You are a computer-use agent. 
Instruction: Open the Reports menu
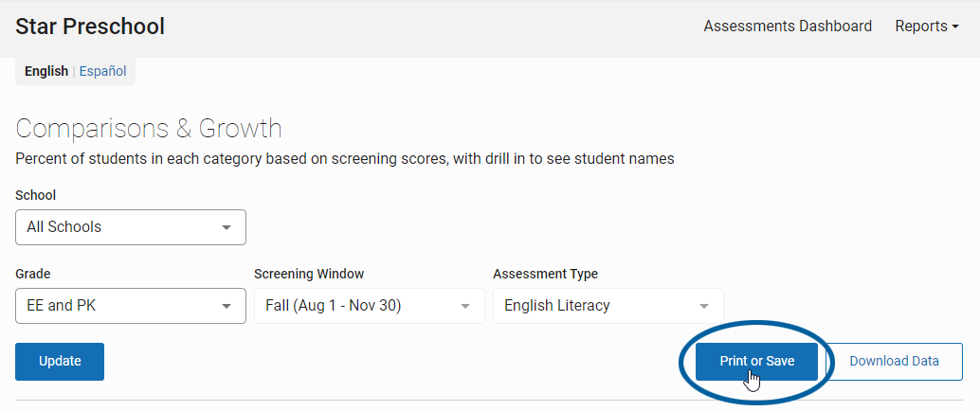927,27
